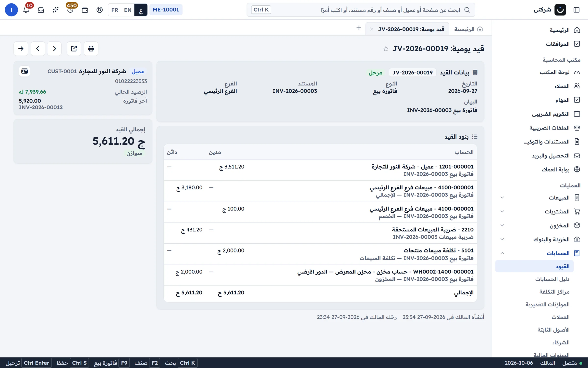
Task: Open the help lifebuoy icon
Action: 100,10
